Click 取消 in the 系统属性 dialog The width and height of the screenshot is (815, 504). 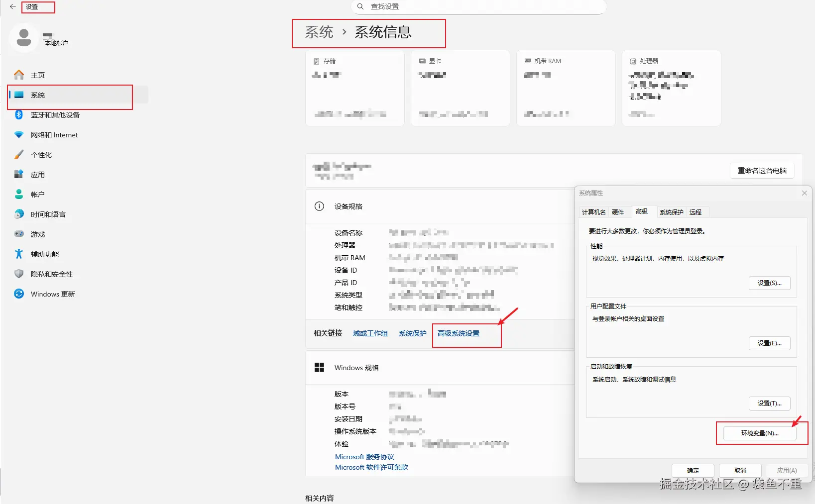740,470
